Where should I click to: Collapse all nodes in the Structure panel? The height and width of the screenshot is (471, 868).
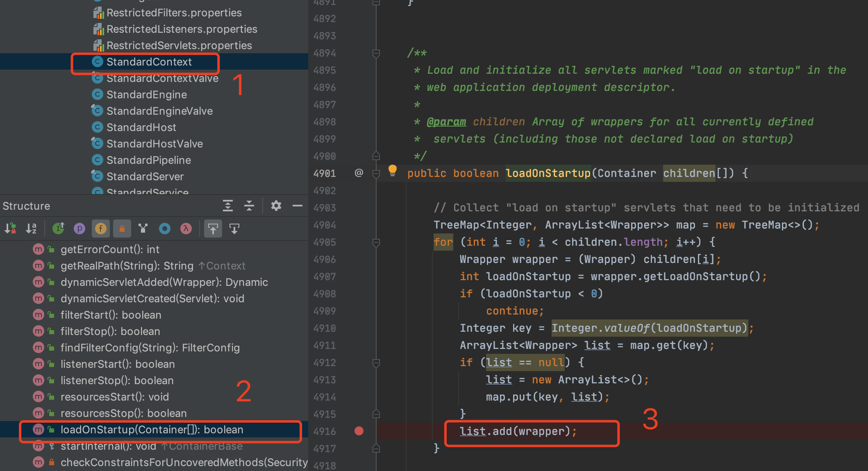point(249,206)
